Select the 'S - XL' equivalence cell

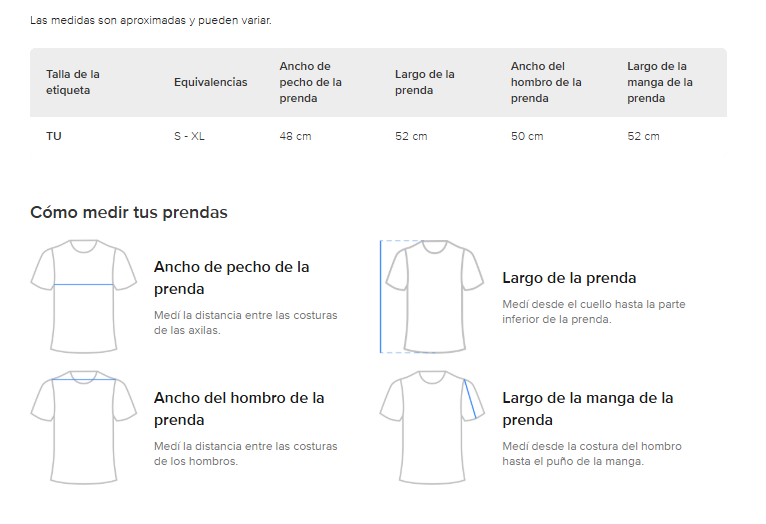[189, 136]
